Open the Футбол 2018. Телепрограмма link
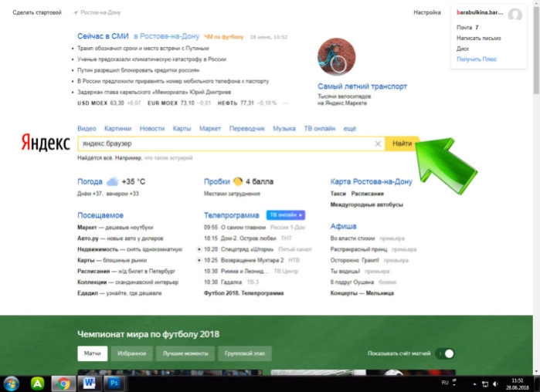This screenshot has width=540, height=392. [244, 293]
